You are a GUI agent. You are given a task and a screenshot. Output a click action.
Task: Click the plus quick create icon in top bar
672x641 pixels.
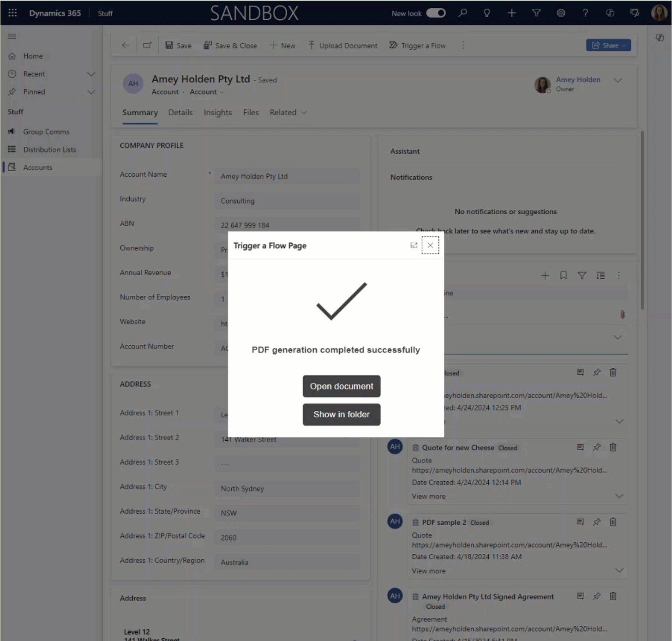511,13
